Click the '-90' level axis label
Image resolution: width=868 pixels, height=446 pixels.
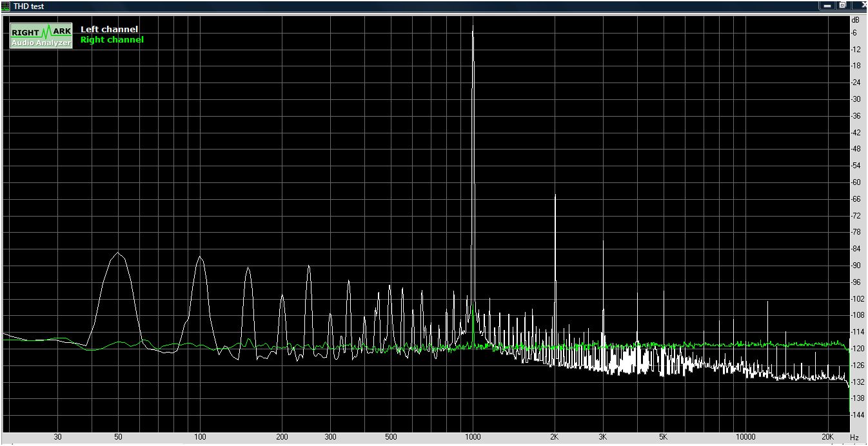856,266
